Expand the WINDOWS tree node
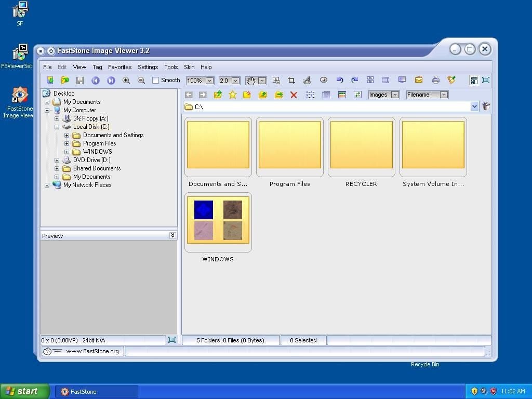The image size is (532, 399). (67, 152)
